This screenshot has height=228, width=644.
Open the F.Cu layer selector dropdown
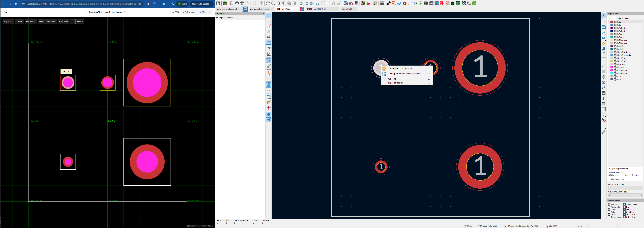tap(287, 9)
